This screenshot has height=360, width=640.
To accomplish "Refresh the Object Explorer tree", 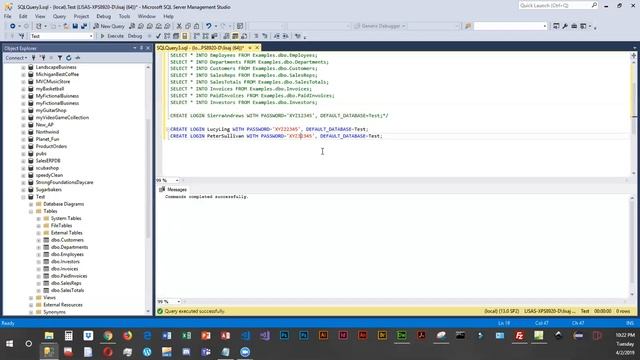I will (x=69, y=58).
